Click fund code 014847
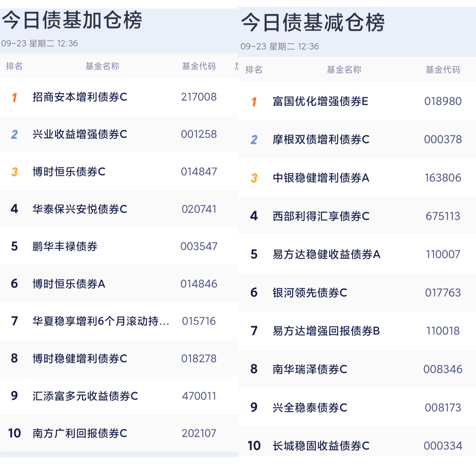Screen dimensions: 476x476 point(199,172)
